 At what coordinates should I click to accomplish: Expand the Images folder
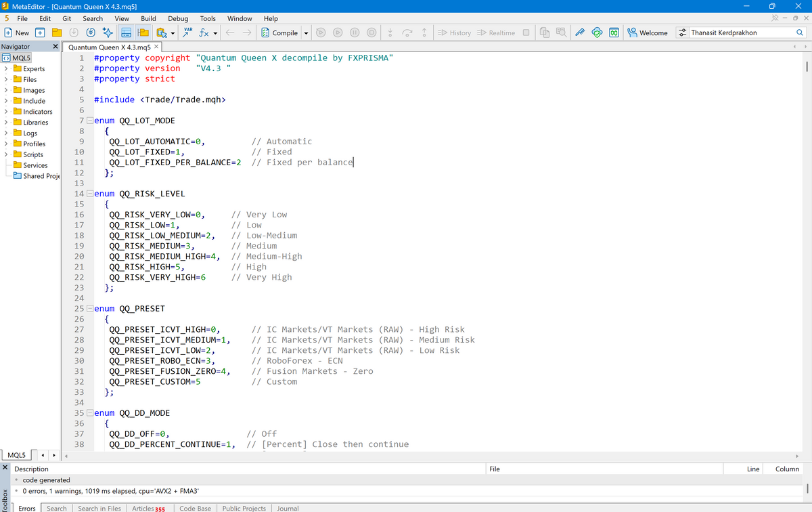(6, 90)
